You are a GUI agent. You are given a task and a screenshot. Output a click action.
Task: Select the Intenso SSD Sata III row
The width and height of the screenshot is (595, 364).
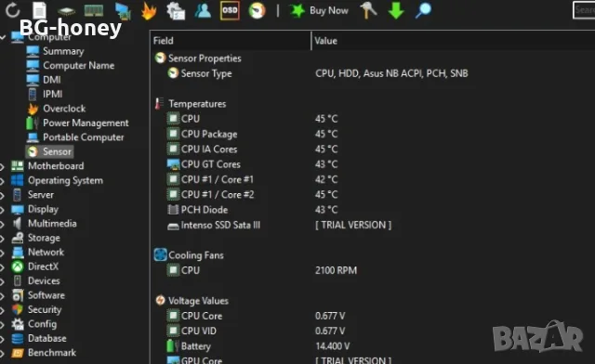pyautogui.click(x=373, y=226)
